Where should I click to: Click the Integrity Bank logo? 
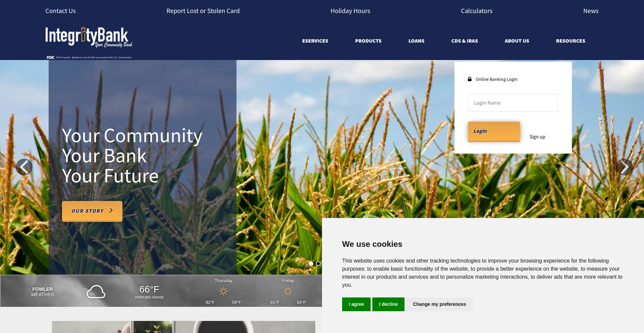pos(89,37)
